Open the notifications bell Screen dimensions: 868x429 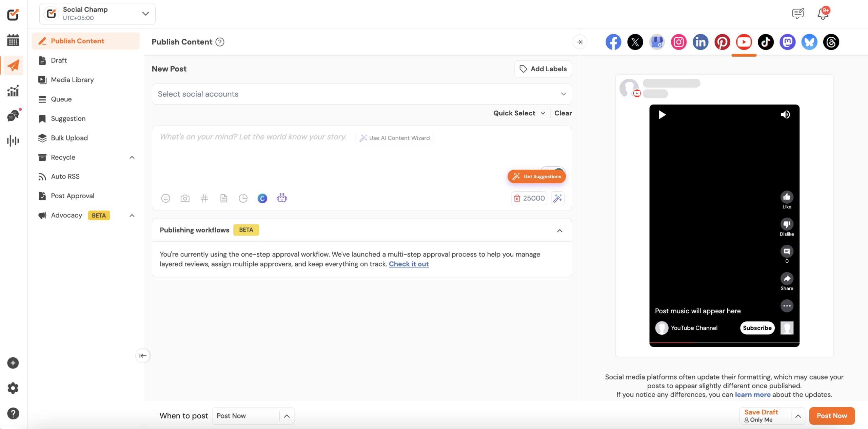point(823,14)
